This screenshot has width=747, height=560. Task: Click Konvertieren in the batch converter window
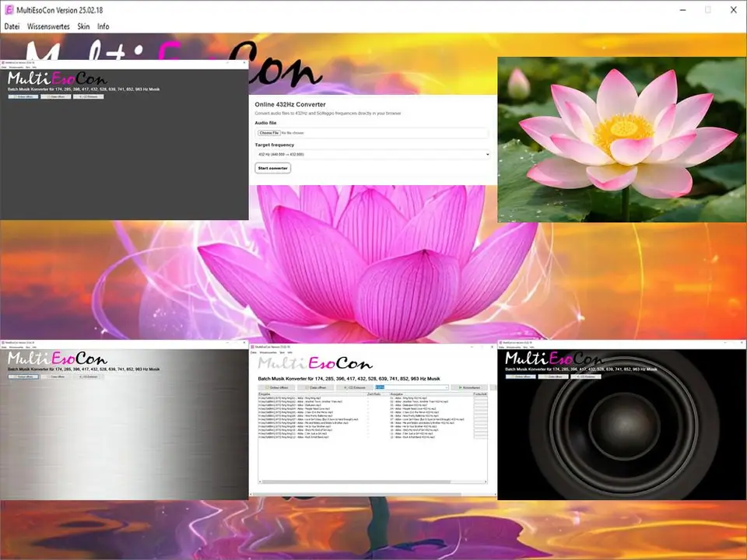(471, 387)
